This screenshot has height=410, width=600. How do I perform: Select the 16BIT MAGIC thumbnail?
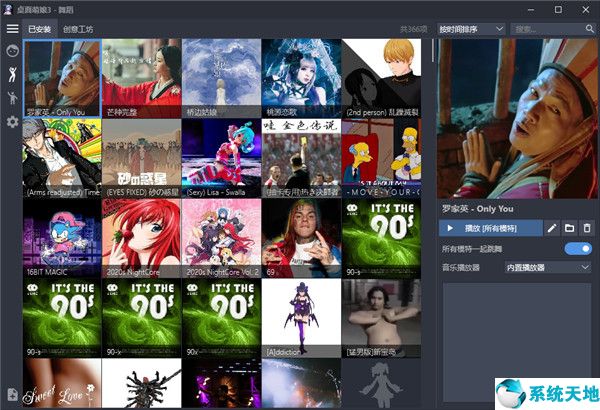62,238
